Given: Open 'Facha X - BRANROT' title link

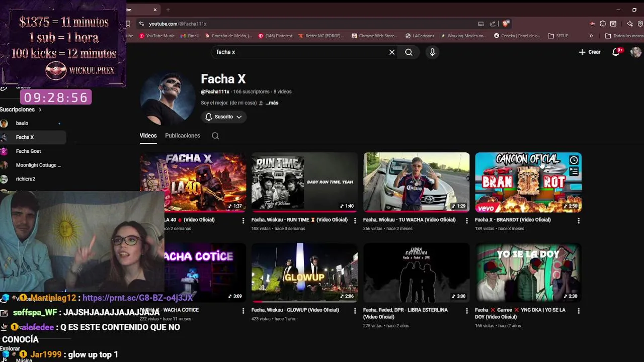Looking at the screenshot, I should (513, 220).
